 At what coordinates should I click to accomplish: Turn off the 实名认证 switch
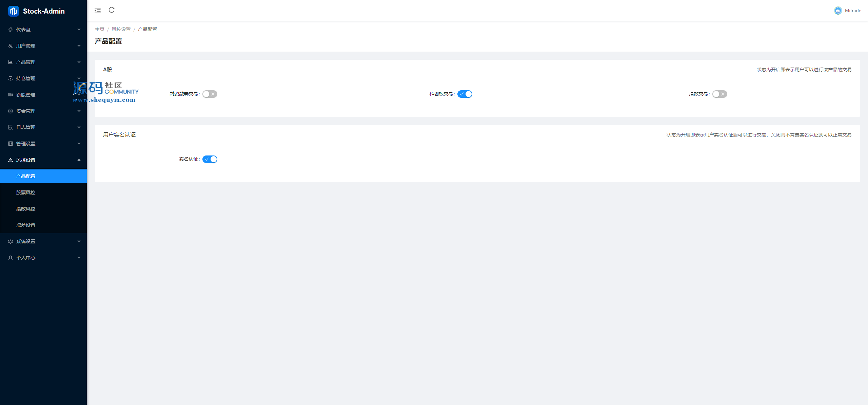210,159
